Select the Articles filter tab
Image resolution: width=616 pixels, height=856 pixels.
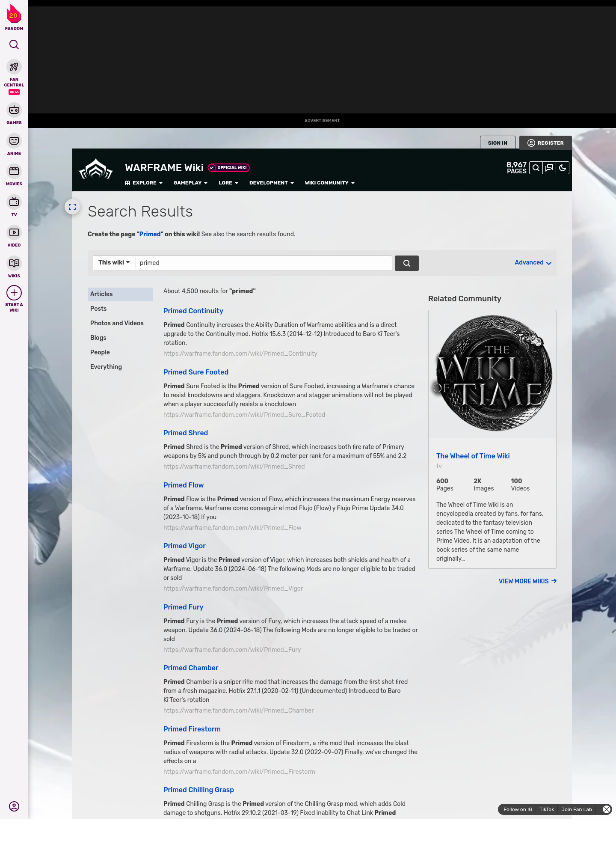point(120,294)
